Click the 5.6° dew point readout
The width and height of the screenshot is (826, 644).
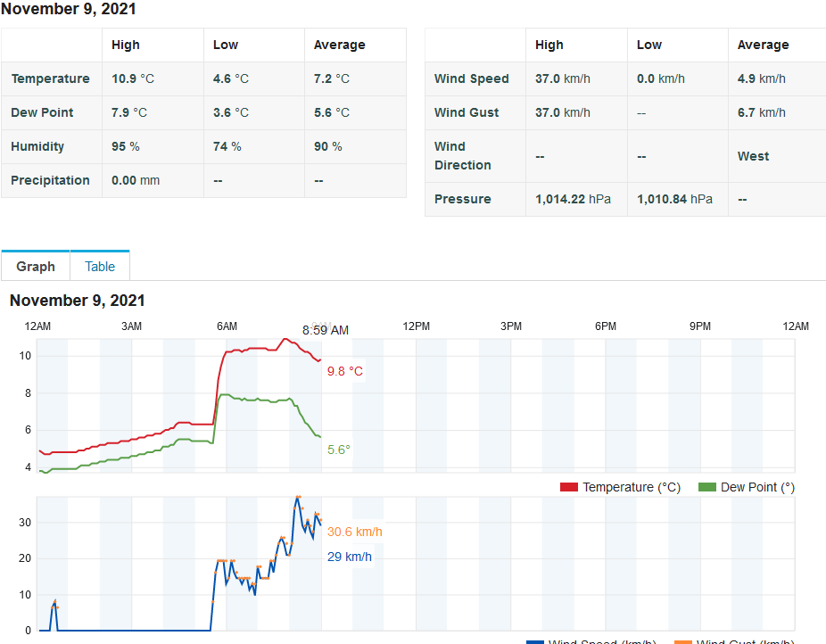point(339,450)
